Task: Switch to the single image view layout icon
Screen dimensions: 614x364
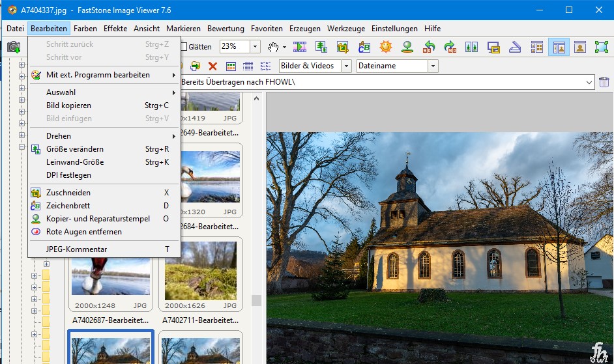Action: (x=580, y=47)
